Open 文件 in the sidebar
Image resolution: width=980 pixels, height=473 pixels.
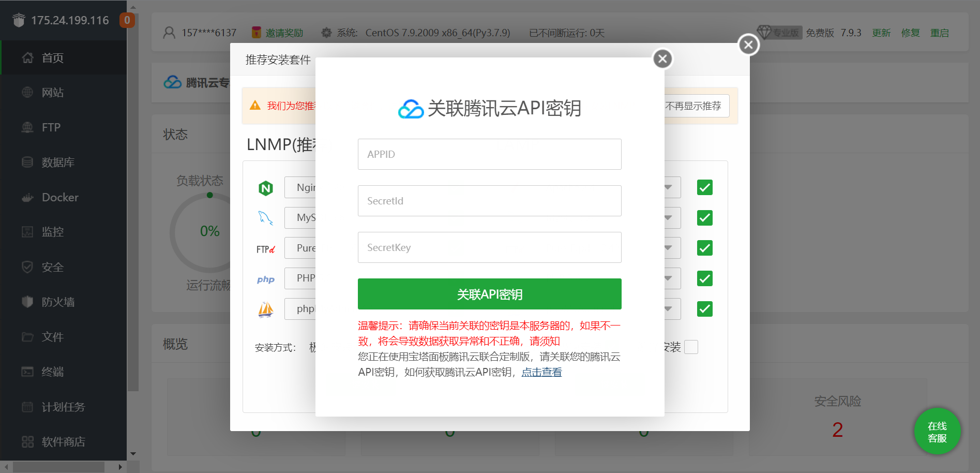[63, 337]
